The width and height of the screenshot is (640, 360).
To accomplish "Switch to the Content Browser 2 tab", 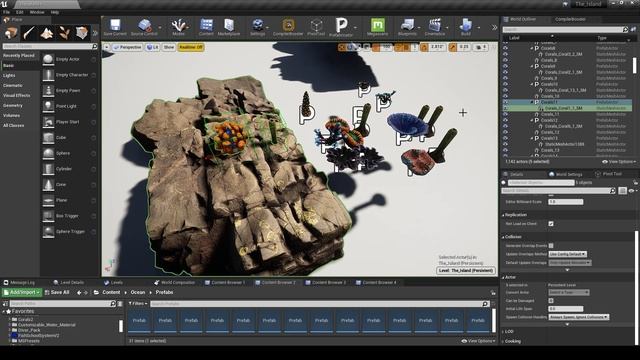I will [x=275, y=282].
